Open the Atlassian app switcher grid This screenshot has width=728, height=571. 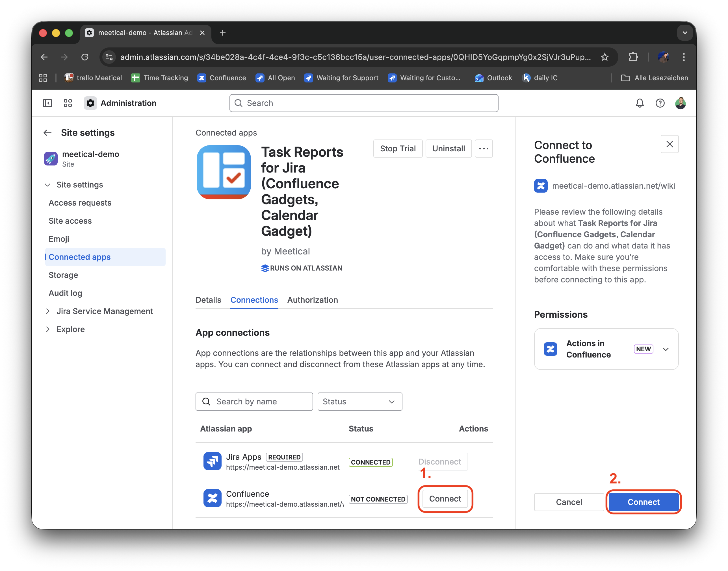(68, 103)
